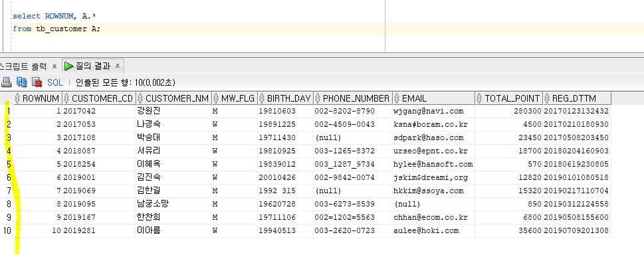Sort by the EMAIL column header
This screenshot has width=644, height=257.
coord(434,98)
